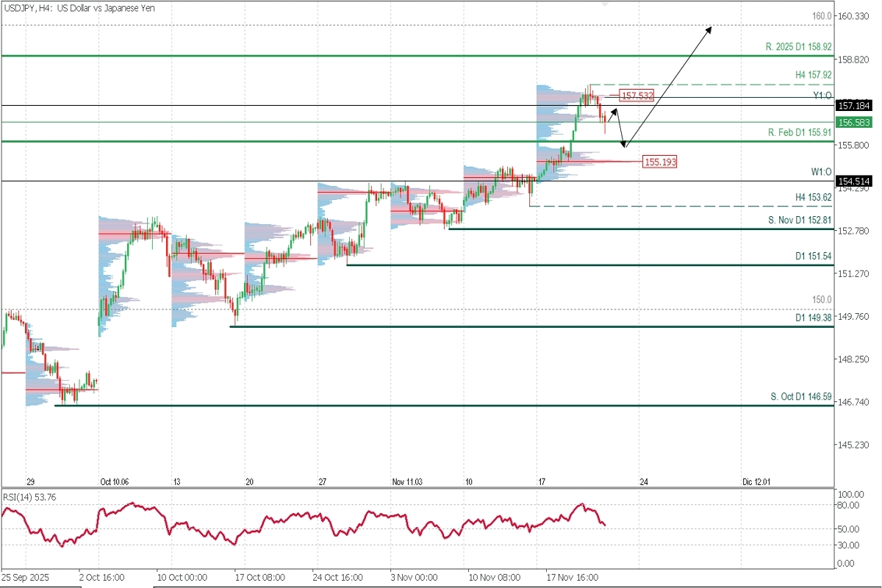Select the red 155.193 price tag
The height and width of the screenshot is (588, 882).
pyautogui.click(x=659, y=162)
